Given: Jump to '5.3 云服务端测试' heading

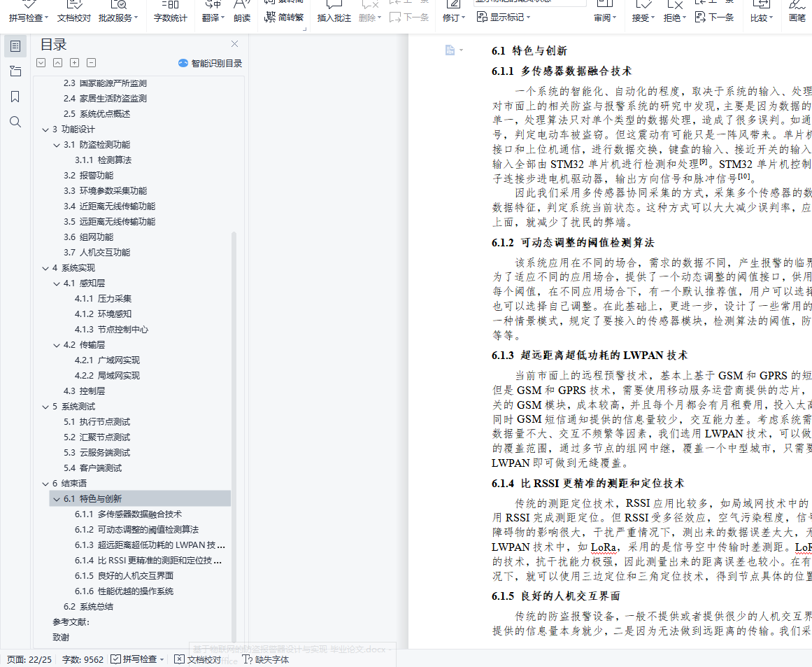Looking at the screenshot, I should [97, 452].
